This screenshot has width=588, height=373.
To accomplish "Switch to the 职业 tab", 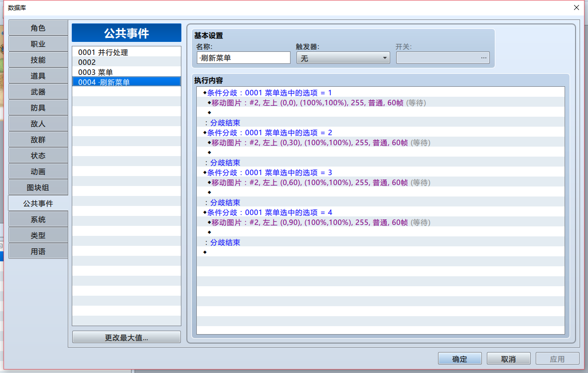I will click(x=38, y=44).
